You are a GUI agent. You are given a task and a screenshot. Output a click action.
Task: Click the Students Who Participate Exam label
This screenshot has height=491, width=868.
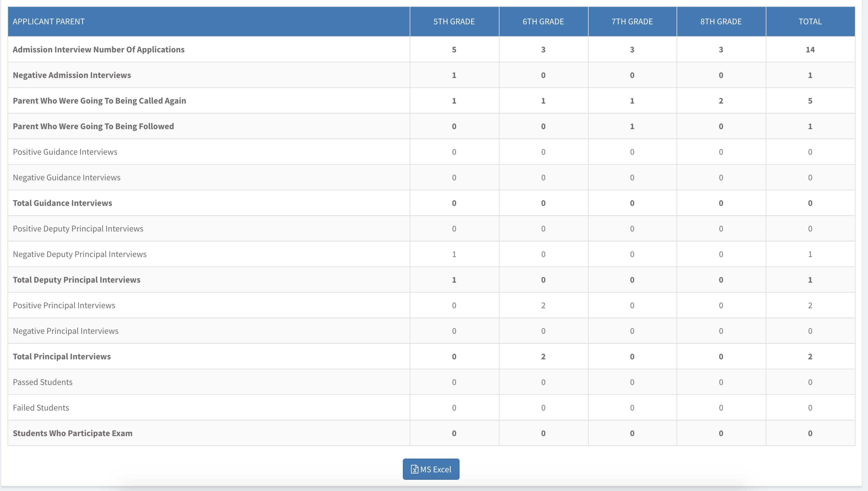pos(72,433)
